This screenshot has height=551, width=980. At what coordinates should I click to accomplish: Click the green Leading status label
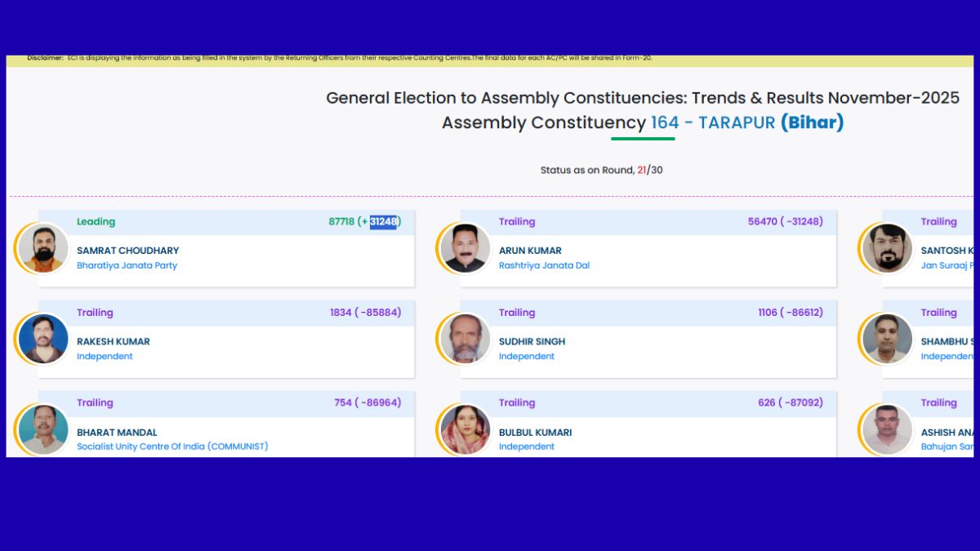coord(96,222)
